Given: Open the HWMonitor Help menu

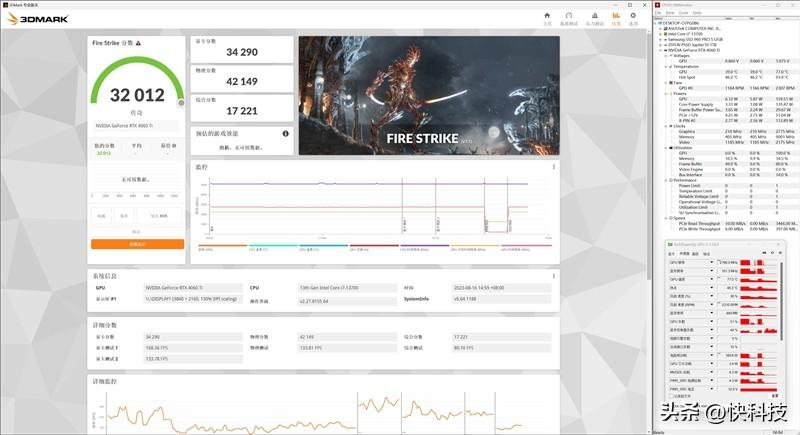Looking at the screenshot, I should point(697,13).
